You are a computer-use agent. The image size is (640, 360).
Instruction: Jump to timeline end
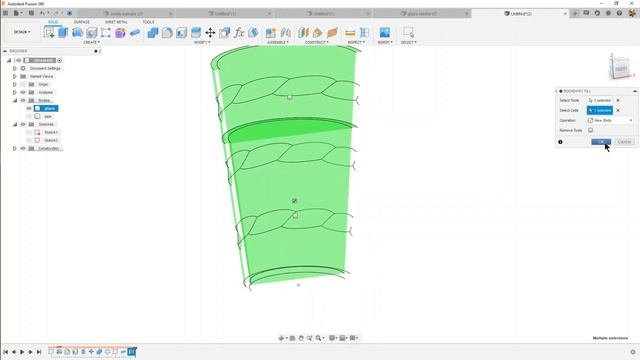tap(39, 352)
